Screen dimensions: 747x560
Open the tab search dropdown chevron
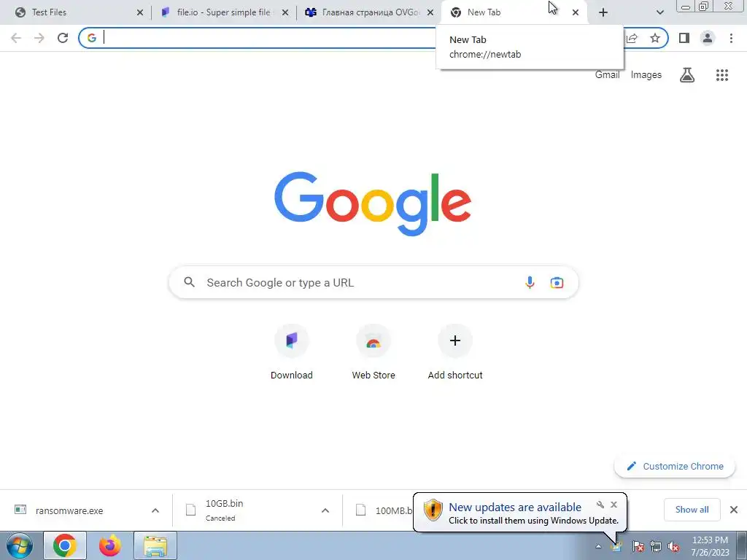click(x=659, y=12)
